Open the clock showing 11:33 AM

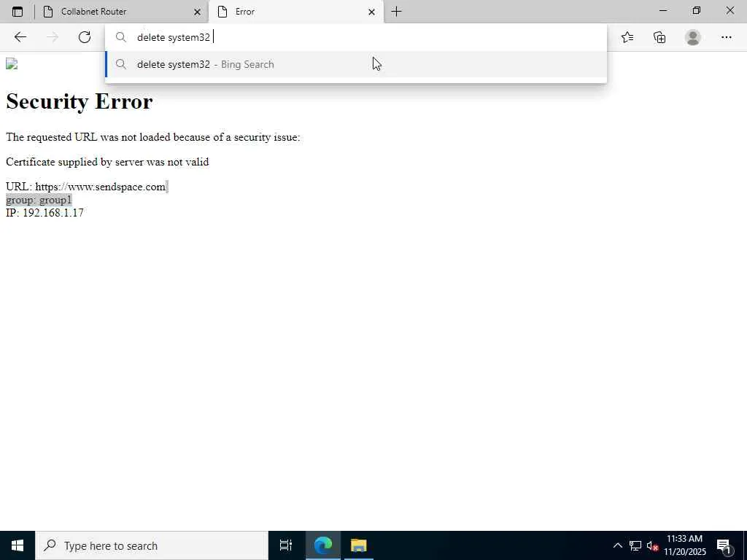684,545
